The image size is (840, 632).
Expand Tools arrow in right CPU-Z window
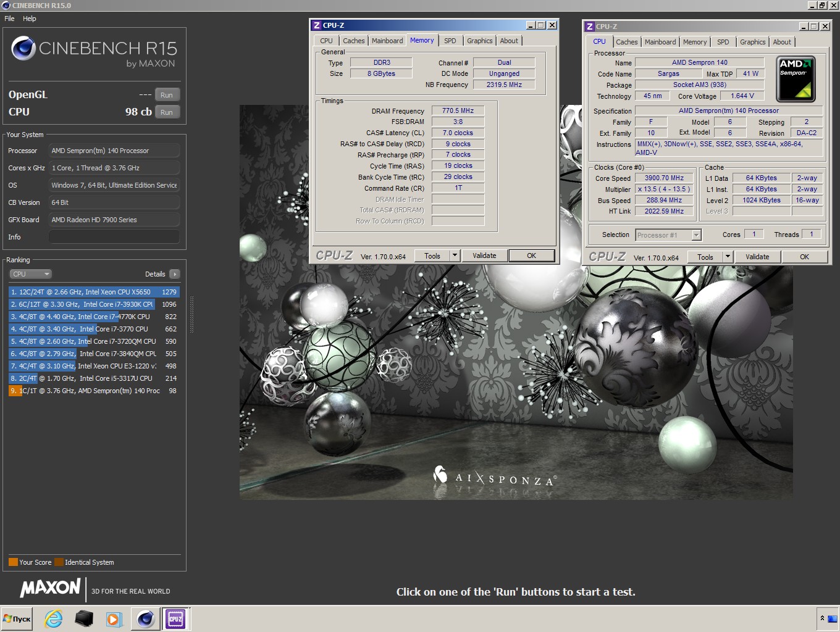[728, 257]
